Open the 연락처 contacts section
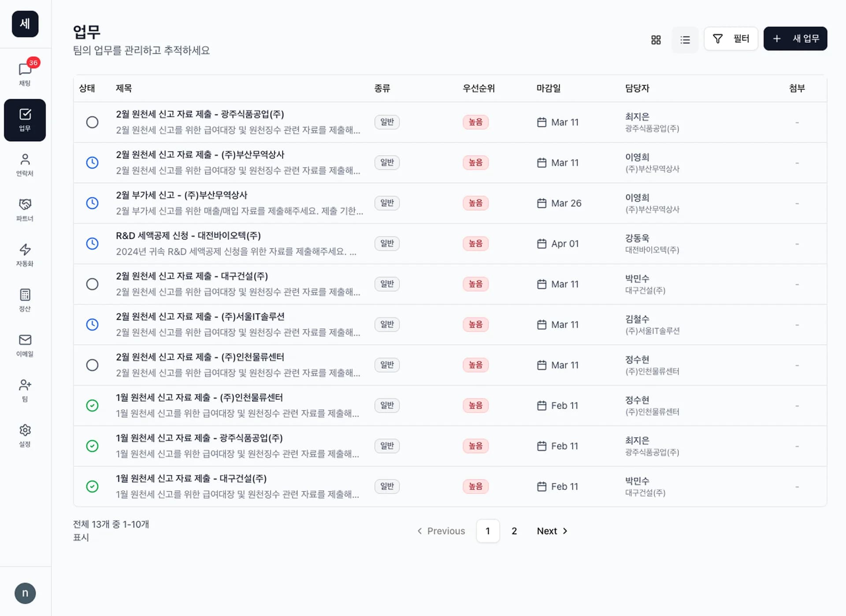 pyautogui.click(x=25, y=164)
